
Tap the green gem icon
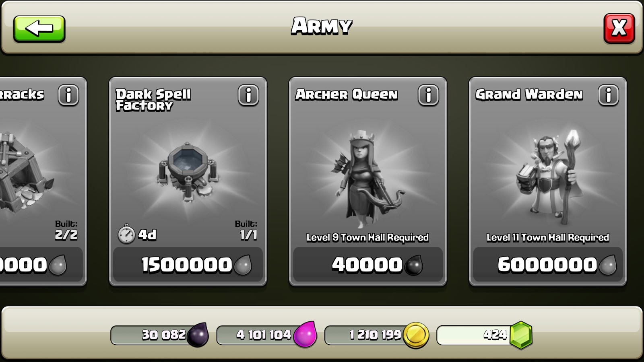(521, 335)
